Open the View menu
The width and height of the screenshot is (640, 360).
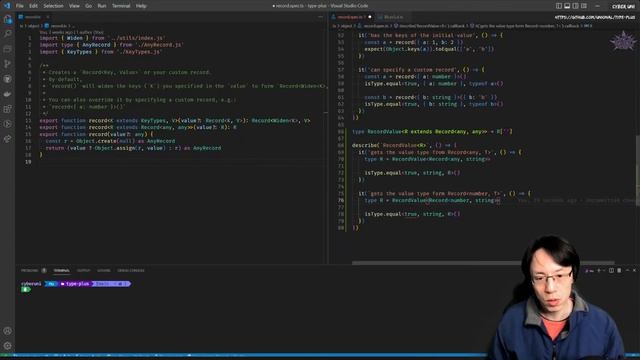pos(74,6)
